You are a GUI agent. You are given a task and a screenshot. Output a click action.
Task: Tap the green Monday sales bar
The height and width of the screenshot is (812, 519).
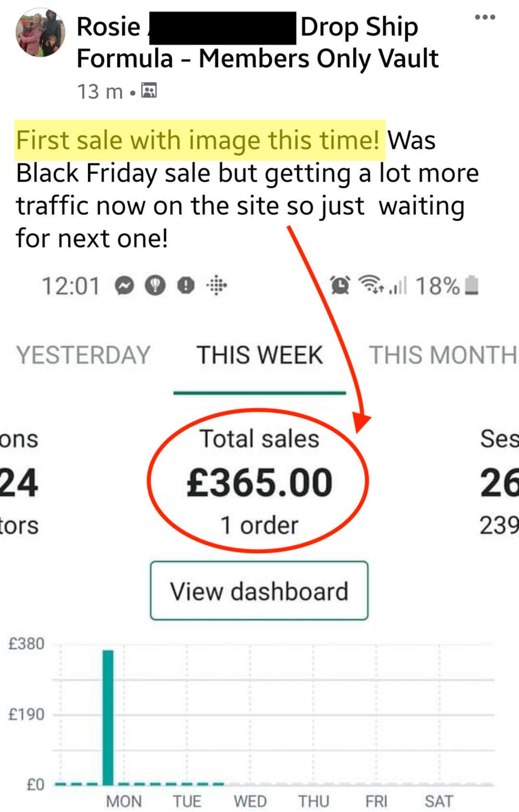(x=108, y=717)
